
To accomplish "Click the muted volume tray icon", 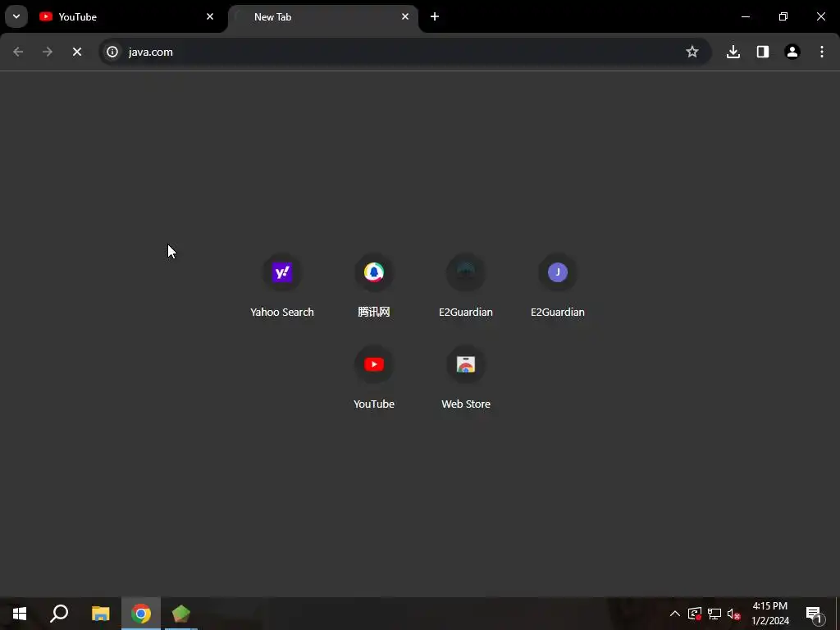I will 734,614.
